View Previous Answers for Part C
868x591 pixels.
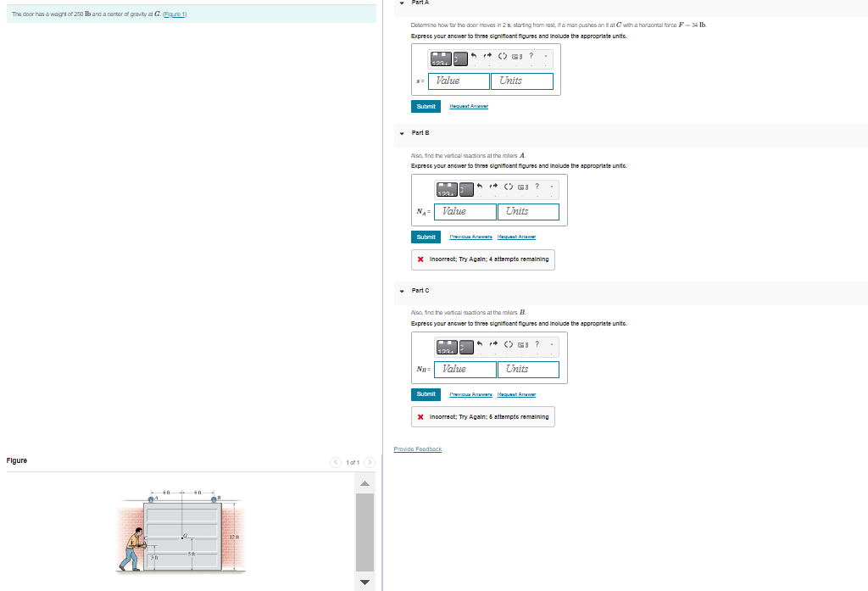tap(470, 394)
